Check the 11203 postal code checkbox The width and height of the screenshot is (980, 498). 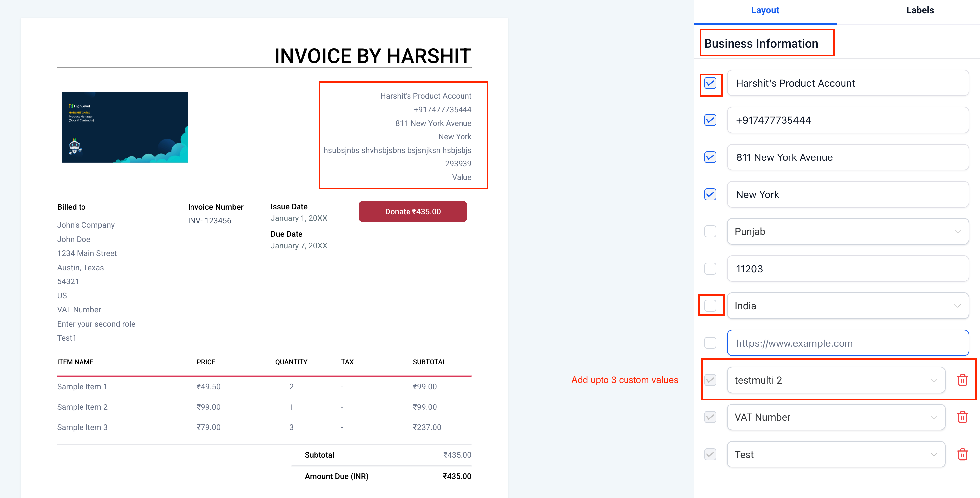point(710,269)
